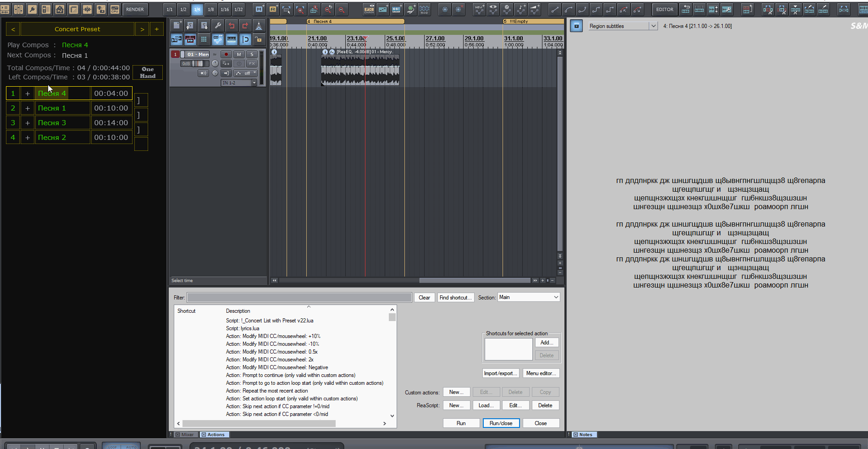Go to next concert preset arrow

(x=142, y=29)
